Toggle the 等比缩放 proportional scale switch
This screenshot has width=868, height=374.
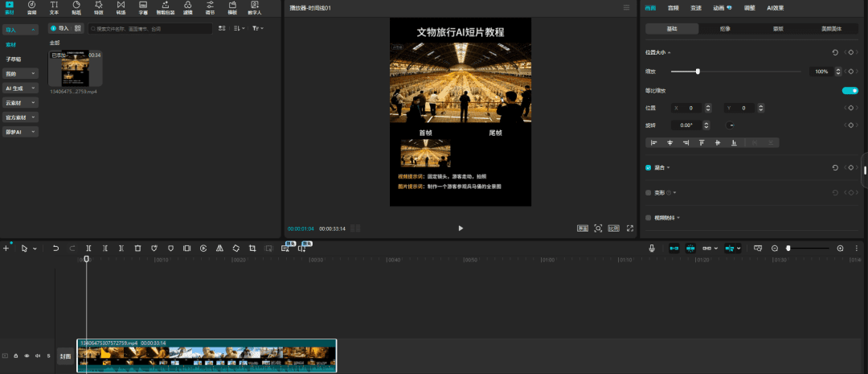[850, 91]
